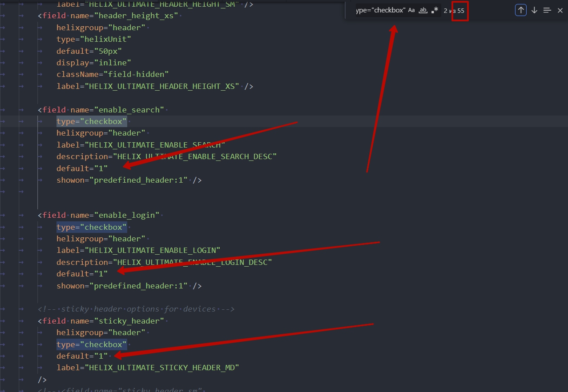Jump to next match arrow
This screenshot has height=392, width=568.
534,10
